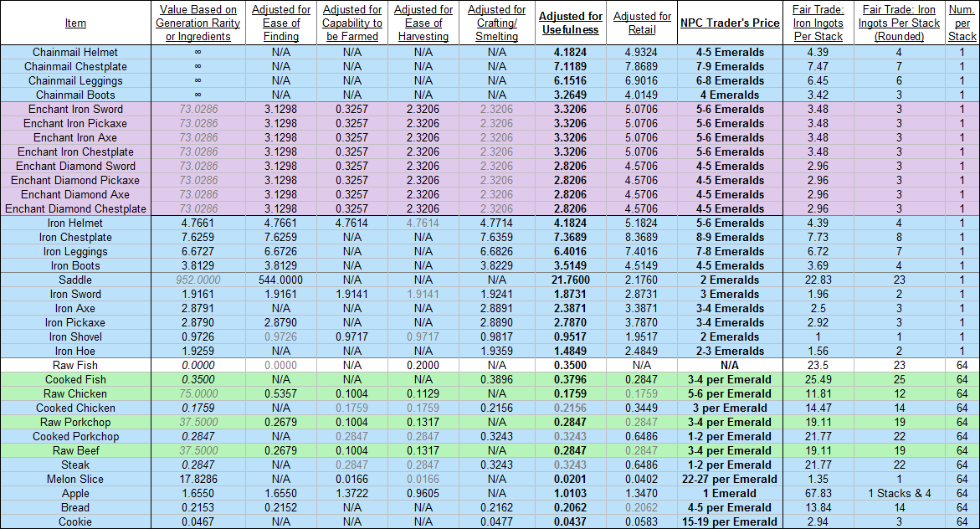
Task: Select Apple's '1 Stacks & 4' cell
Action: click(899, 493)
